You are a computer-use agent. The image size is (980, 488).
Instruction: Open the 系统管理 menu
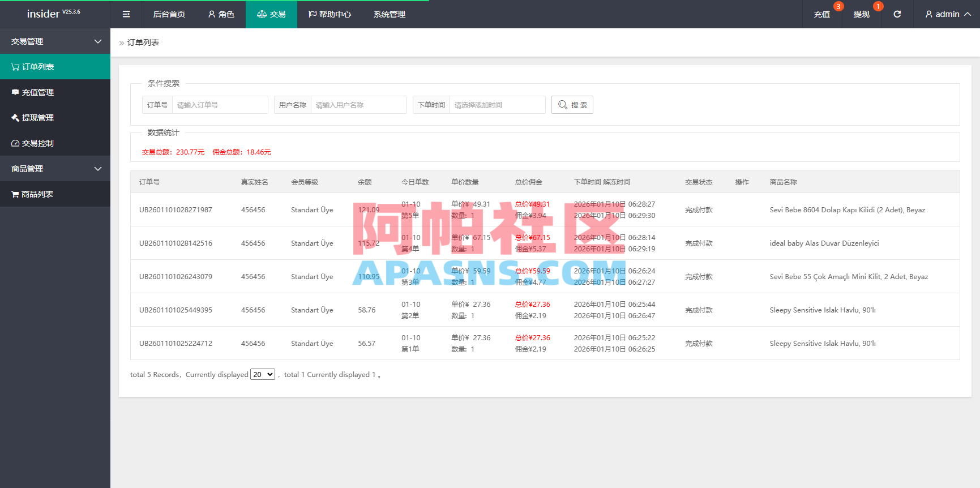[390, 14]
